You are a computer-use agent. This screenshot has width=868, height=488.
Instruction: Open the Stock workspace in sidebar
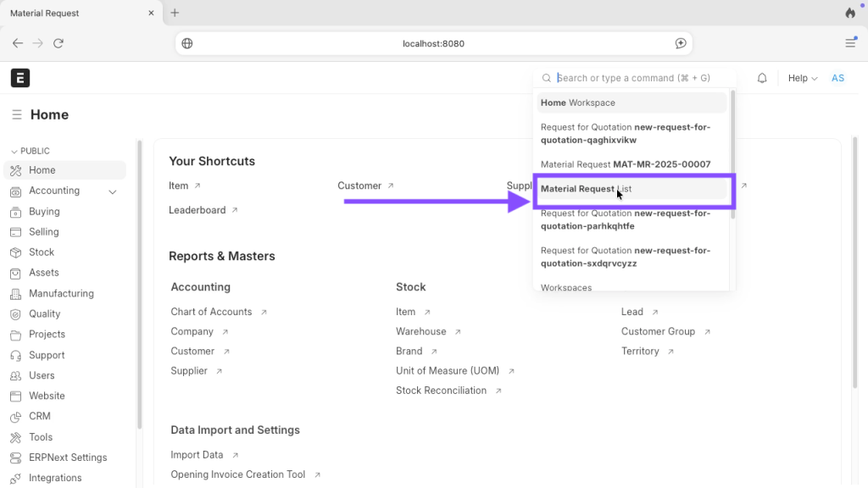click(x=42, y=252)
